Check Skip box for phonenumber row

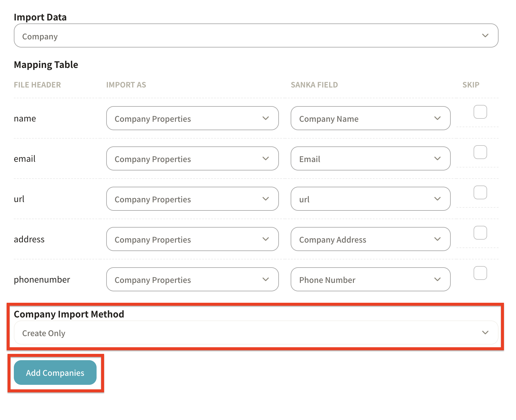tap(480, 273)
